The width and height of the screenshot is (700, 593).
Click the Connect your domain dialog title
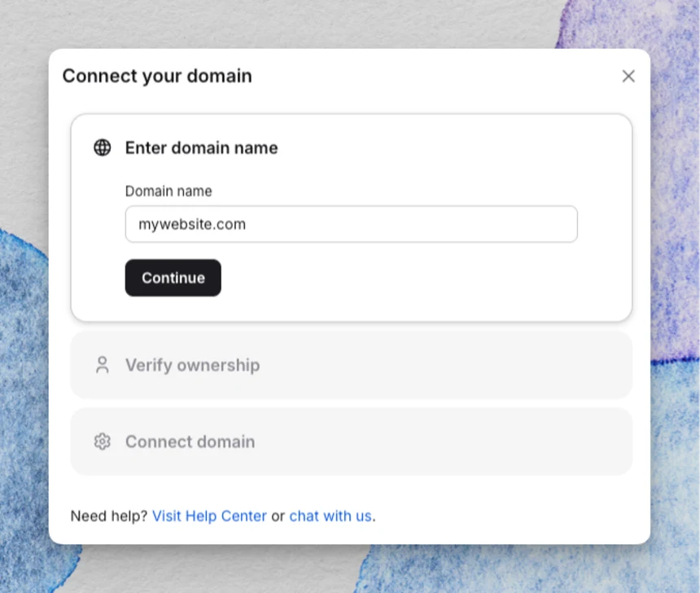pos(156,76)
